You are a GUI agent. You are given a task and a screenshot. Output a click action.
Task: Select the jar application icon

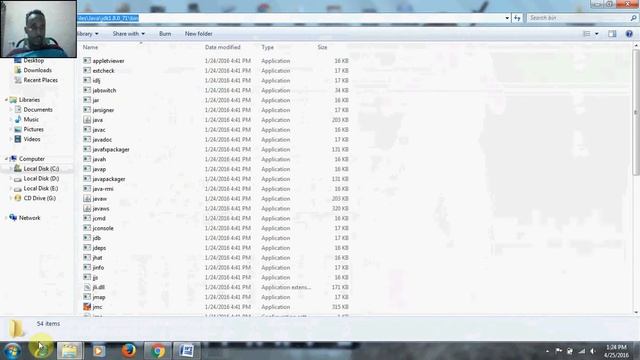pyautogui.click(x=87, y=100)
